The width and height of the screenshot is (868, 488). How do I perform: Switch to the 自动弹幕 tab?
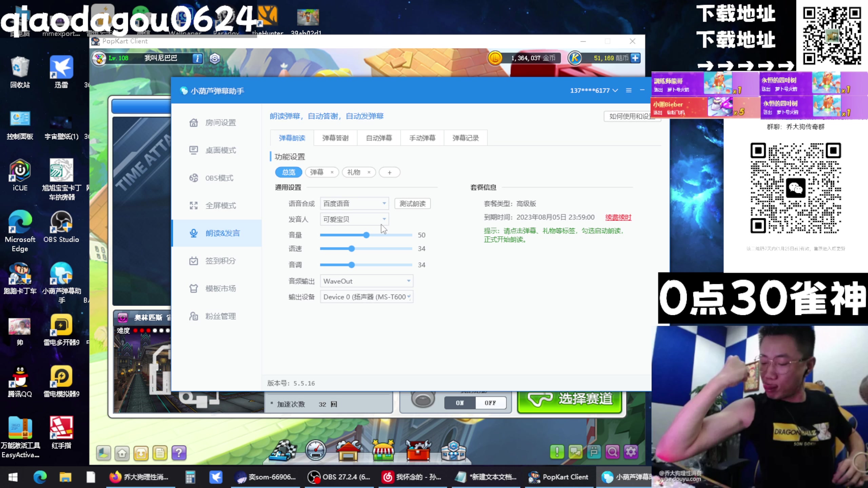coord(379,138)
